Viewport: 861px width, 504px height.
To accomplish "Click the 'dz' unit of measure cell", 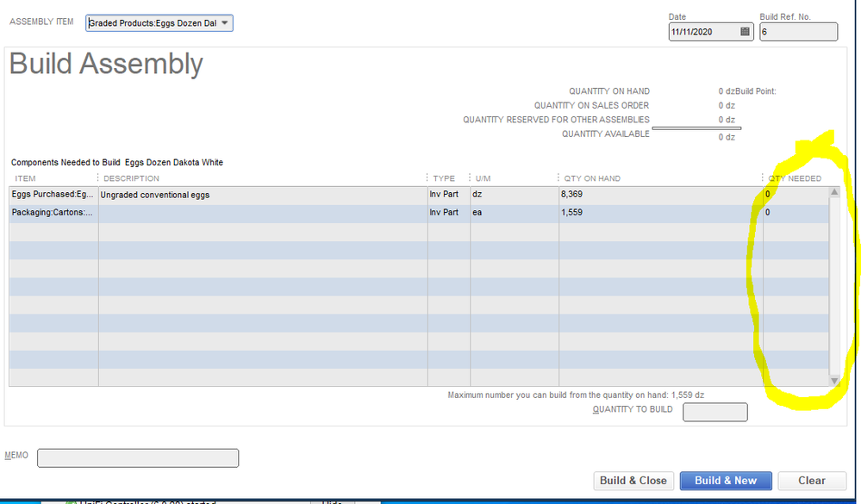I will tap(514, 195).
